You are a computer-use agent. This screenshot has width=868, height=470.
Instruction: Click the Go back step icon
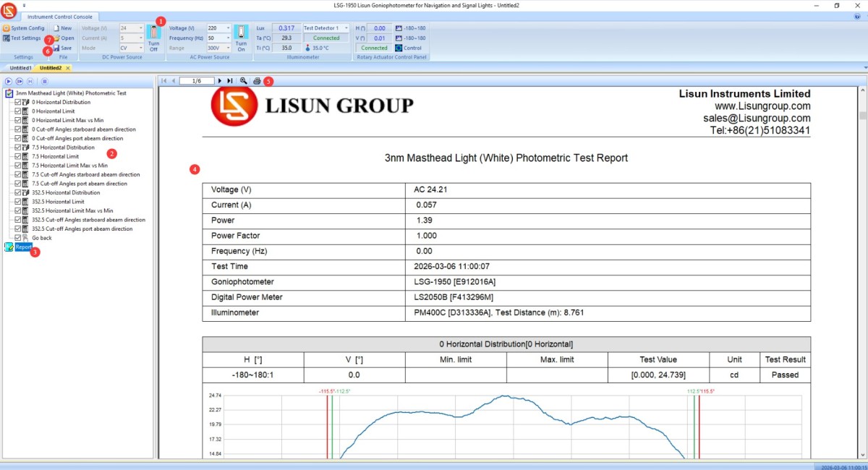(x=26, y=237)
